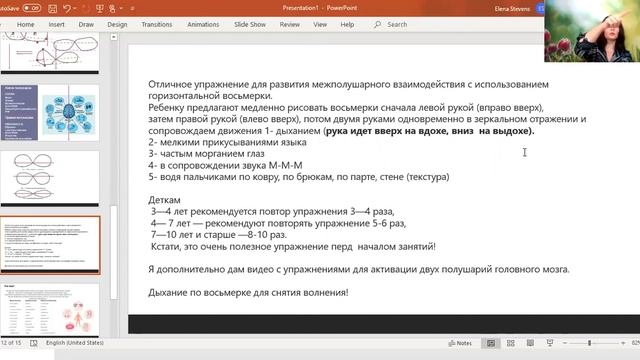Viewport: 640px width, 360px height.
Task: Select the three horizontal eights slide thumbnail
Action: click(50, 178)
